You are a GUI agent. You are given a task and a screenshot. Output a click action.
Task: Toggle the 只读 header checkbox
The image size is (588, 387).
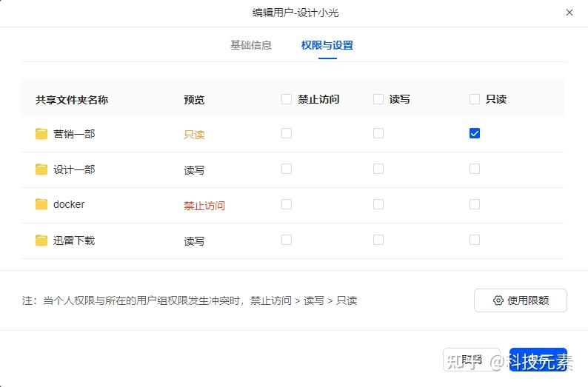(475, 99)
